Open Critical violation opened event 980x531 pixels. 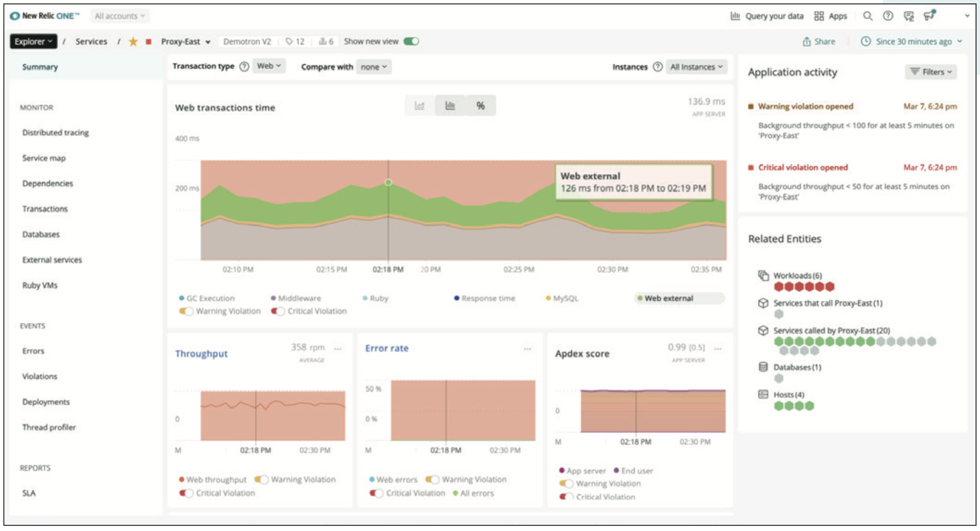803,167
